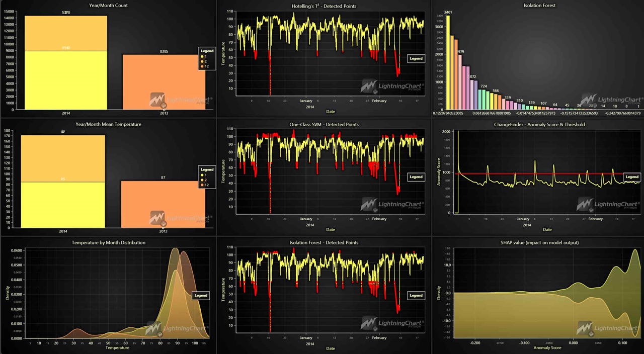
Task: Click LightningChart logo in ChangeFinder chart
Action: 608,204
